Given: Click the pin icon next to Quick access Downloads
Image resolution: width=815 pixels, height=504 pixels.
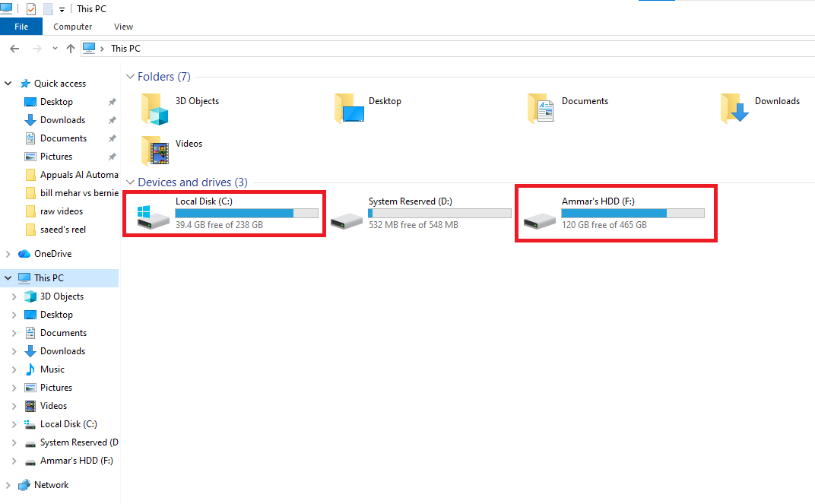Looking at the screenshot, I should tap(112, 120).
